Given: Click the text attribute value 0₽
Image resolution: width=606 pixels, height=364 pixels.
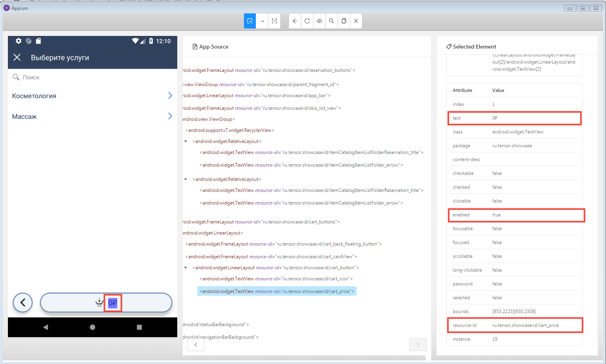Looking at the screenshot, I should coord(495,118).
